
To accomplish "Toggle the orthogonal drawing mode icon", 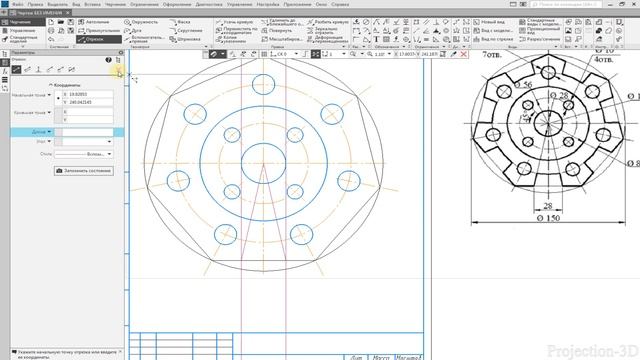I will coord(306,54).
